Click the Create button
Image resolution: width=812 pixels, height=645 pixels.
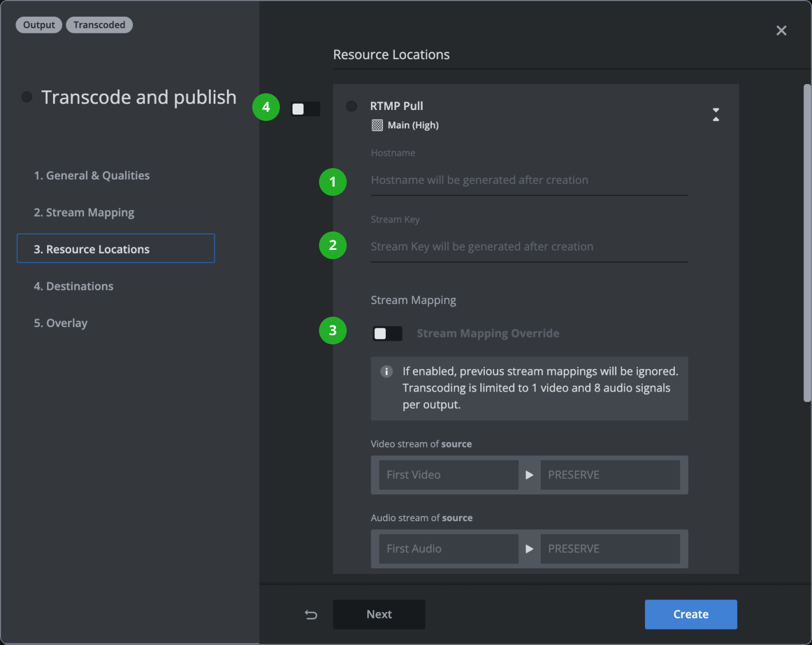pos(690,614)
